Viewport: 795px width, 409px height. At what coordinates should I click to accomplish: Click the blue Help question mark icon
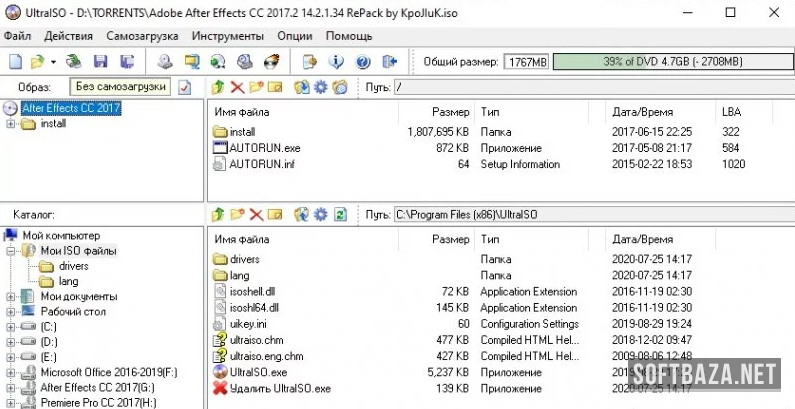pyautogui.click(x=363, y=62)
